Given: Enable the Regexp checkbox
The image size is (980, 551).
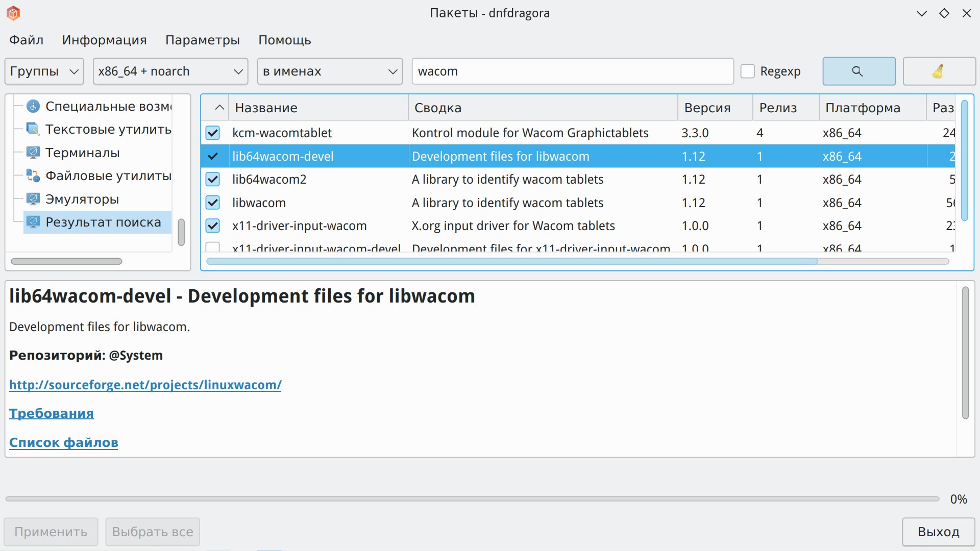Looking at the screenshot, I should coord(747,71).
